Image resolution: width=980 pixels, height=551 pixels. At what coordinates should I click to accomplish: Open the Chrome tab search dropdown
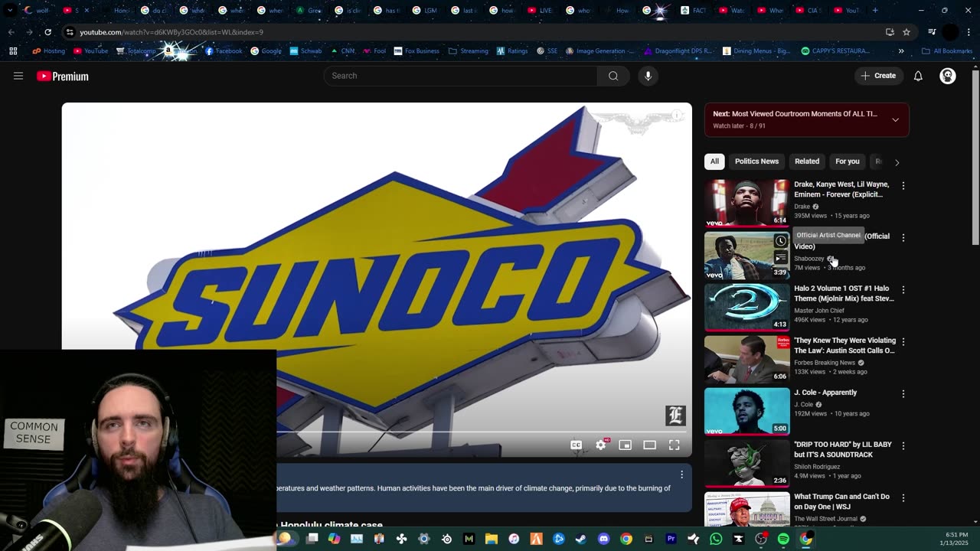tap(9, 11)
